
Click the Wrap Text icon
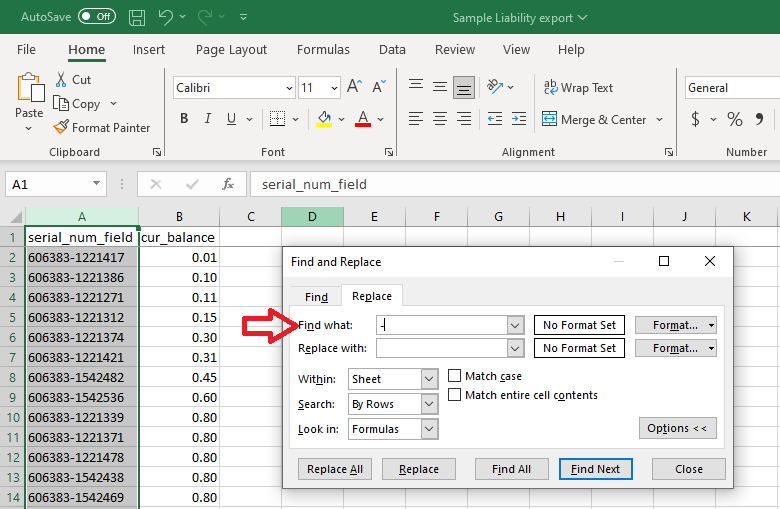click(550, 87)
